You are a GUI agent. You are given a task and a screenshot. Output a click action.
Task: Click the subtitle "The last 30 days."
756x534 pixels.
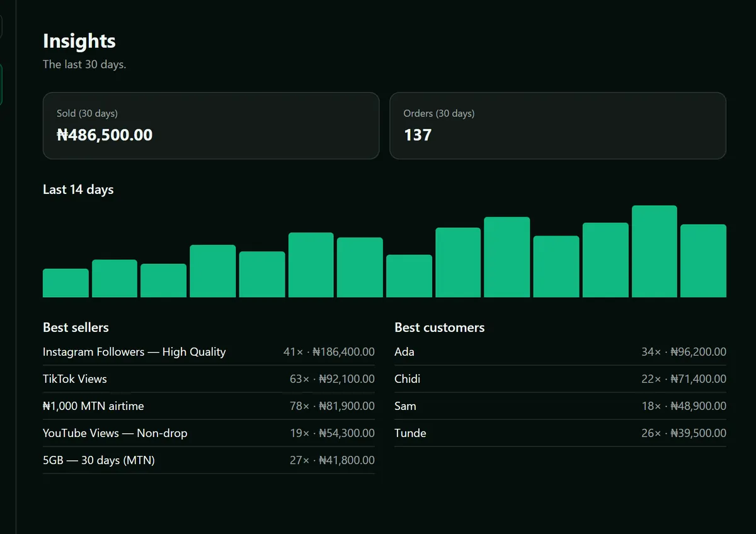tap(84, 64)
